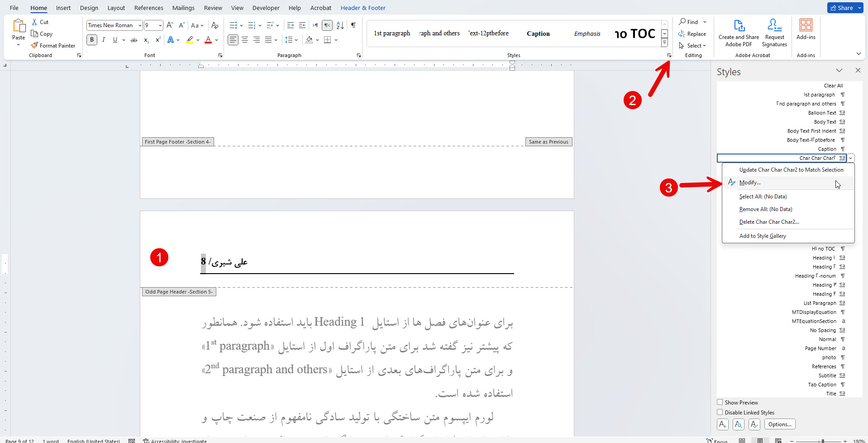Click Replace in Editing group
This screenshot has height=443, width=868.
(x=692, y=34)
